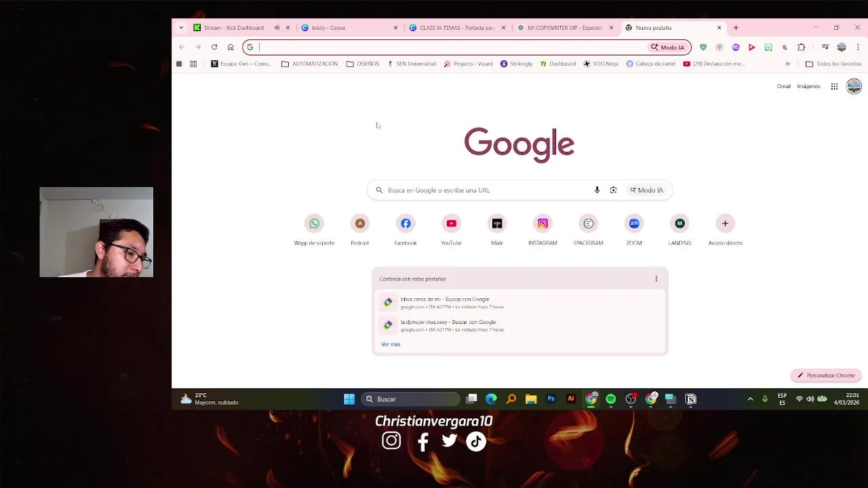Viewport: 868px width, 488px height.
Task: Open Spotify from the taskbar
Action: pyautogui.click(x=611, y=399)
